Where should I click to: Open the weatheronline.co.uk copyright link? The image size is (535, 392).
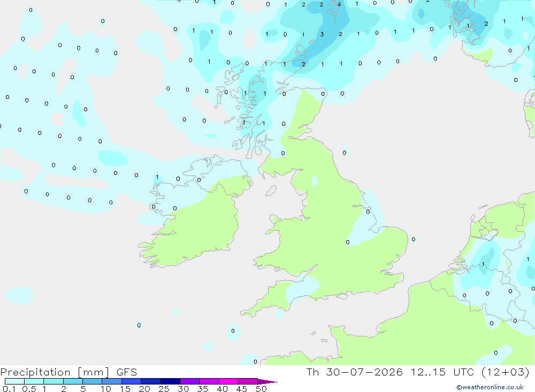490,387
